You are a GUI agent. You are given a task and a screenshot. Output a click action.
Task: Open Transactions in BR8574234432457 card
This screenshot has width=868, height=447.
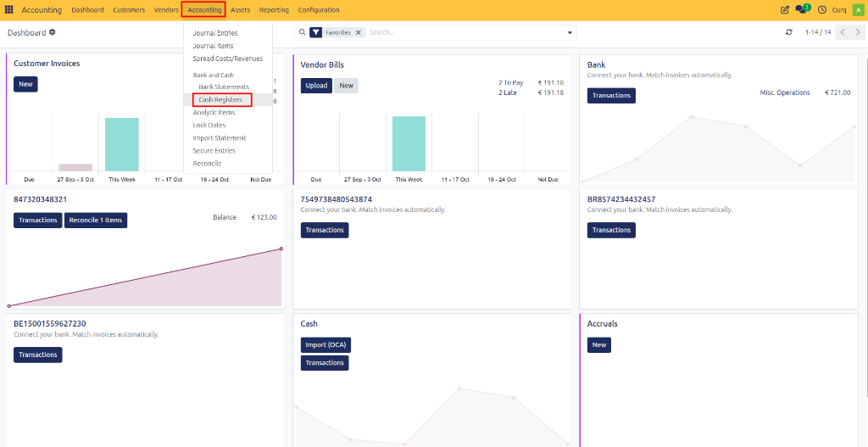(x=611, y=231)
